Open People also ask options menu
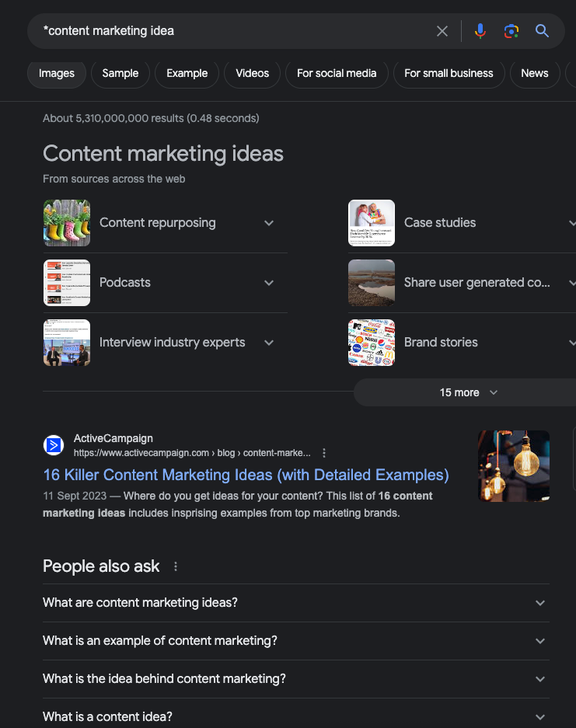 point(176,566)
